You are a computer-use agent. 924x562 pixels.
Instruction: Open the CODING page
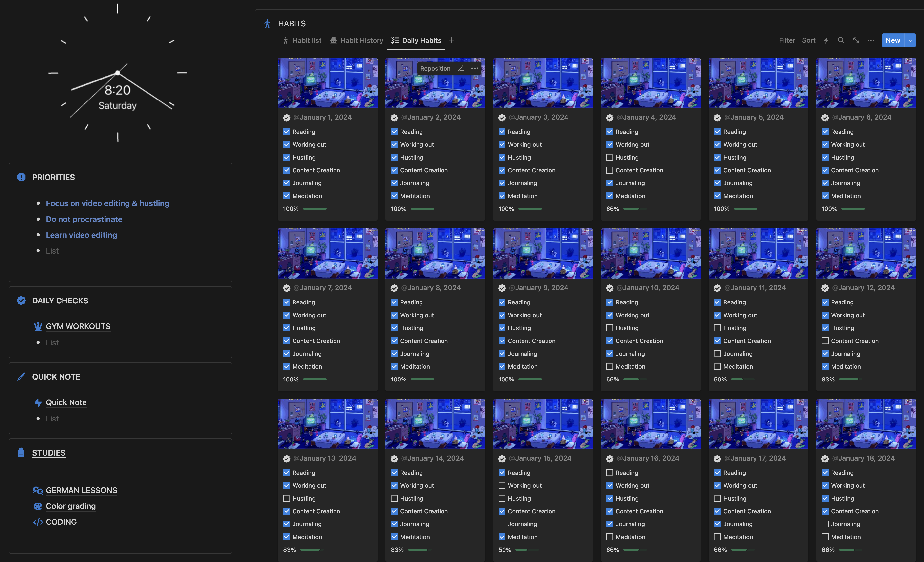(61, 522)
